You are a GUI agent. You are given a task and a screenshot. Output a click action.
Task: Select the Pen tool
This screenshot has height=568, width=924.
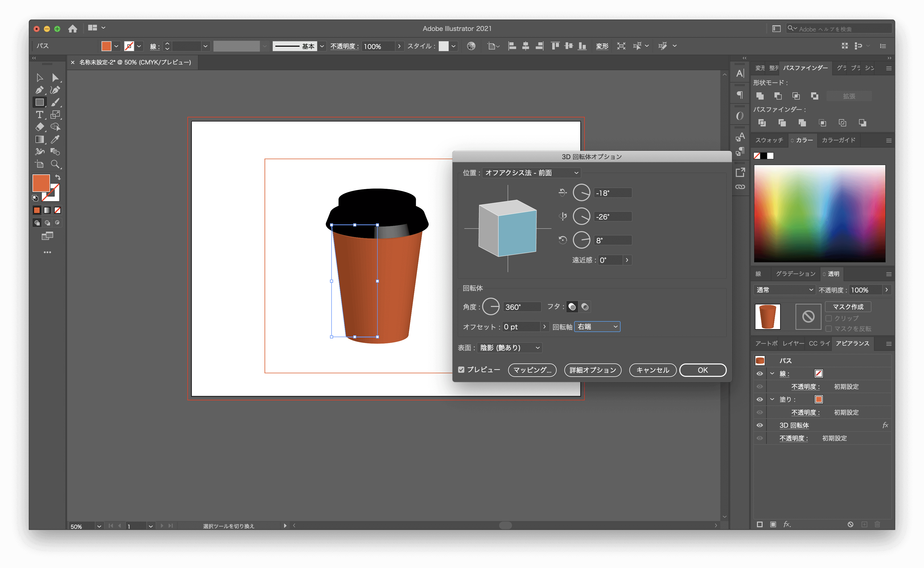click(39, 90)
